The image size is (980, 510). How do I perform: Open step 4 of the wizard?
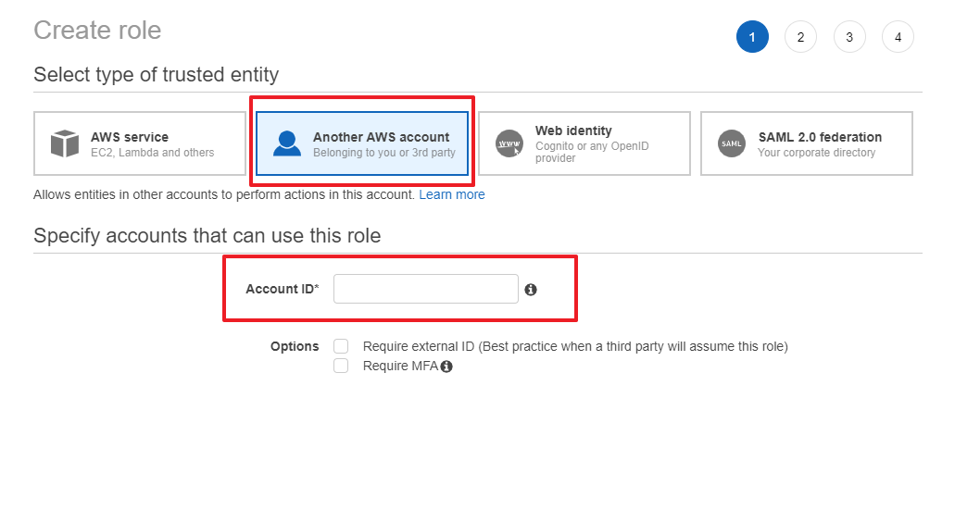click(898, 37)
